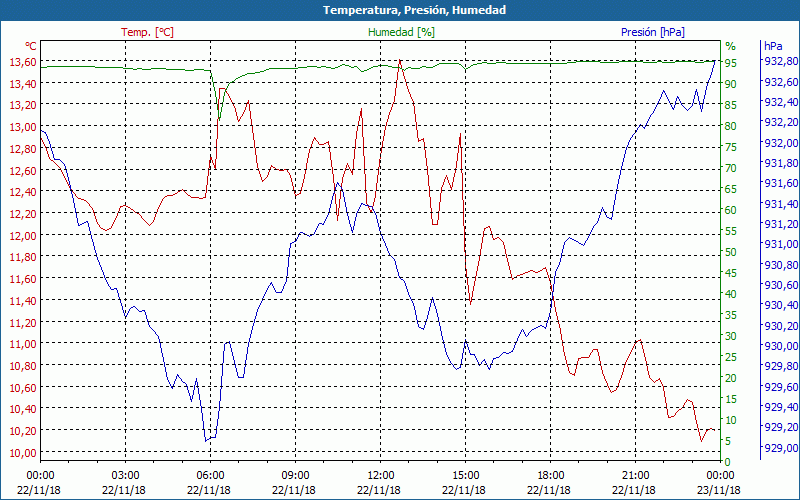
Task: Click temperature axis value '12,60'
Action: [x=23, y=170]
